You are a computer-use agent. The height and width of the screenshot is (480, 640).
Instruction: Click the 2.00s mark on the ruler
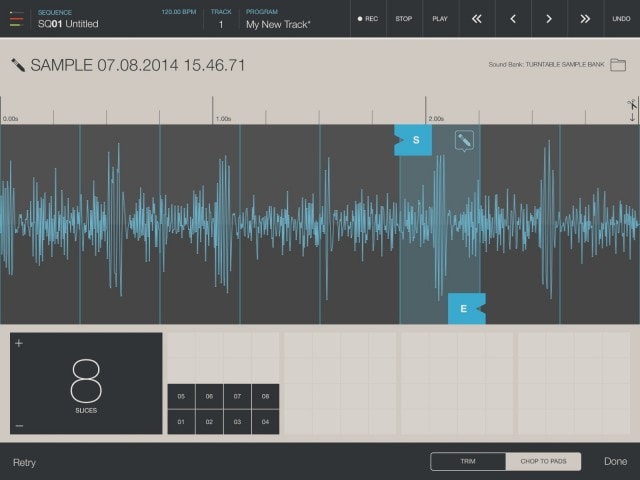[436, 119]
